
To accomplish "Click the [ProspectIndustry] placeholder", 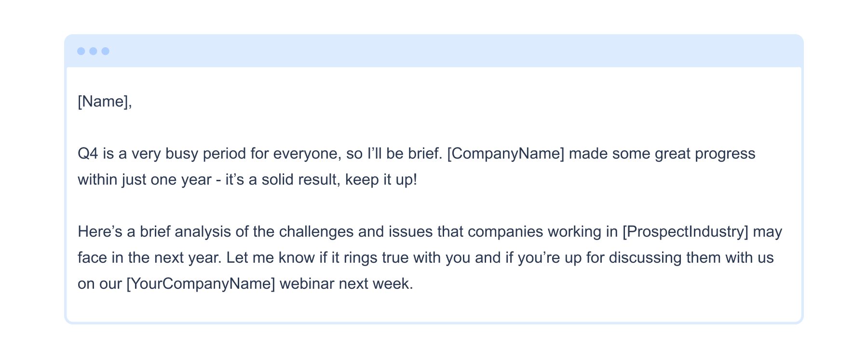I will click(x=685, y=232).
